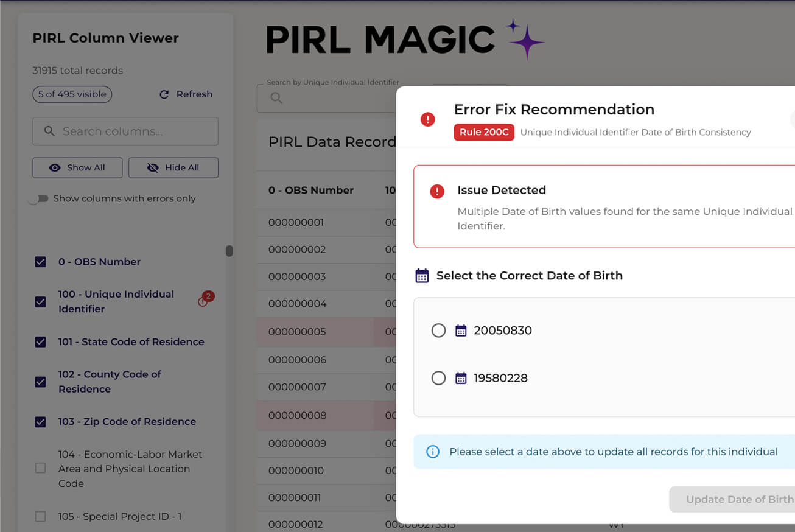Click the red alert icon beside Issue Detected
The height and width of the screenshot is (532, 795).
click(x=437, y=192)
